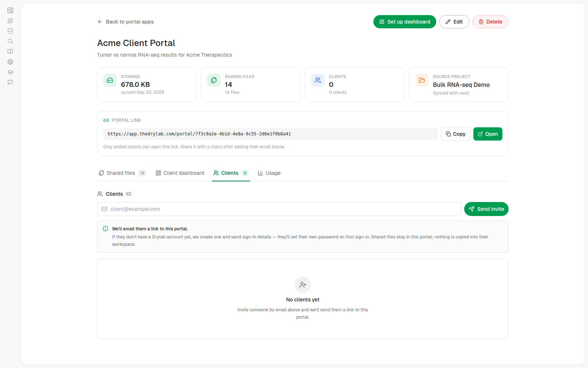This screenshot has height=368, width=588.
Task: Click the storage drive icon card
Action: pos(110,80)
